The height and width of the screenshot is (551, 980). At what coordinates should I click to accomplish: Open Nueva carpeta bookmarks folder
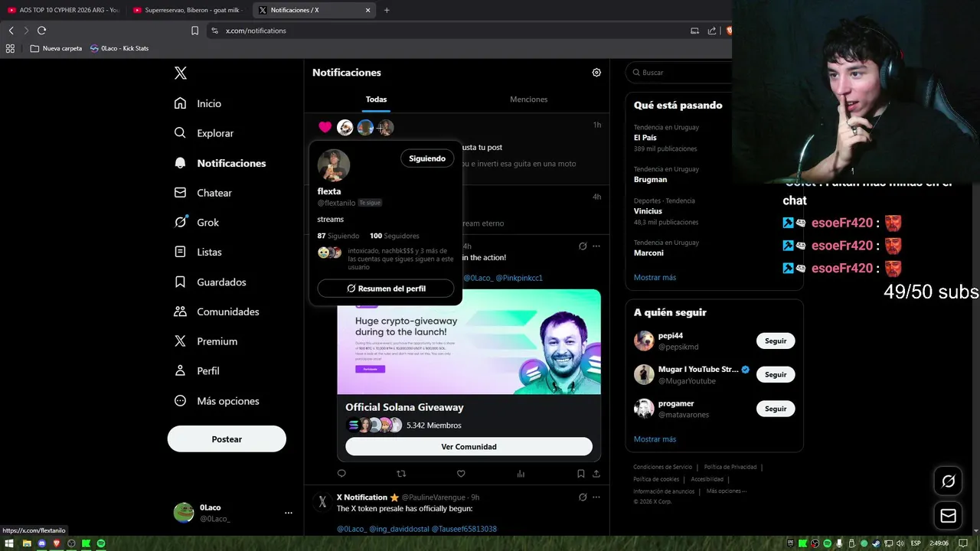coord(56,48)
